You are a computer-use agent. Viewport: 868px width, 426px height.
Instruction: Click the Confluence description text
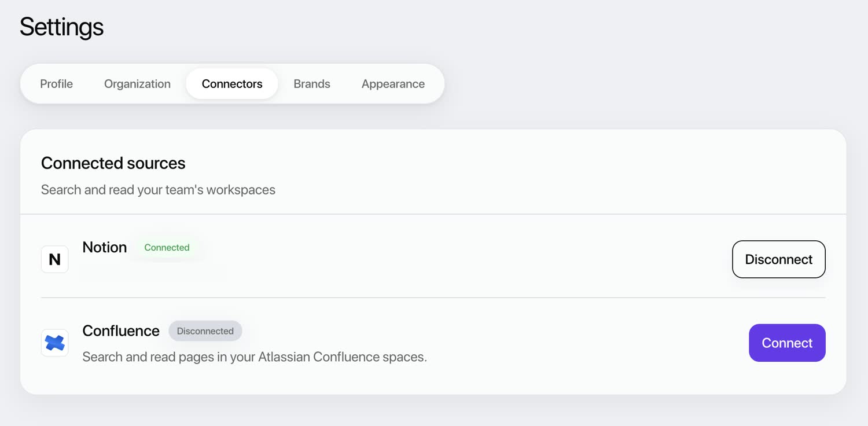tap(255, 357)
